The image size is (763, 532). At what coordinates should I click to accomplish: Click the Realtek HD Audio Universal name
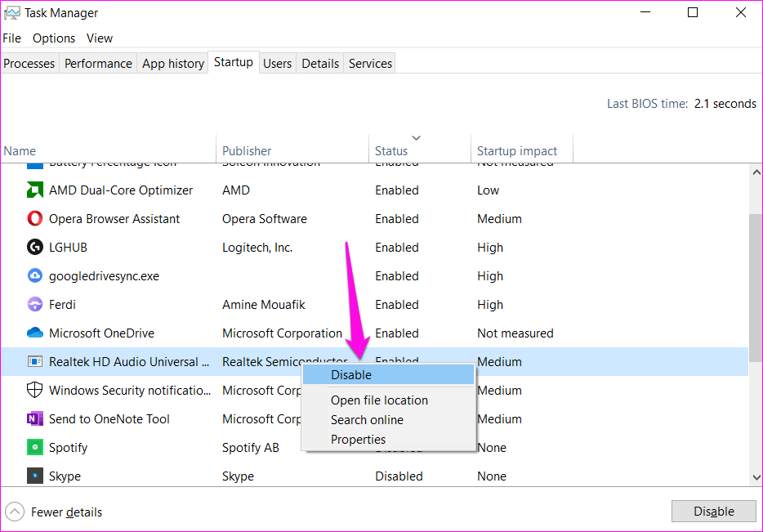129,362
